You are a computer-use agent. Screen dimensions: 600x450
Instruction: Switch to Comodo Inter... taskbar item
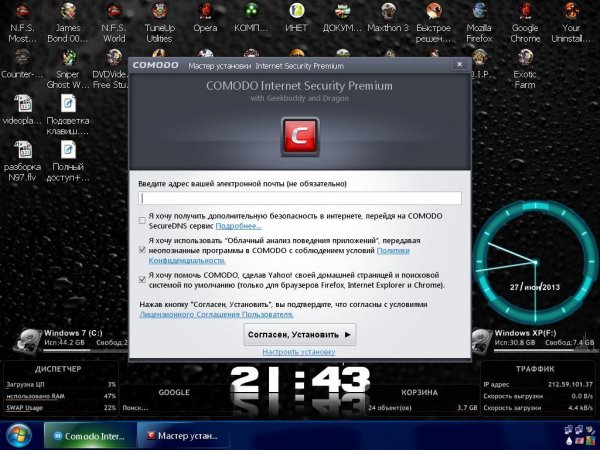tap(90, 436)
